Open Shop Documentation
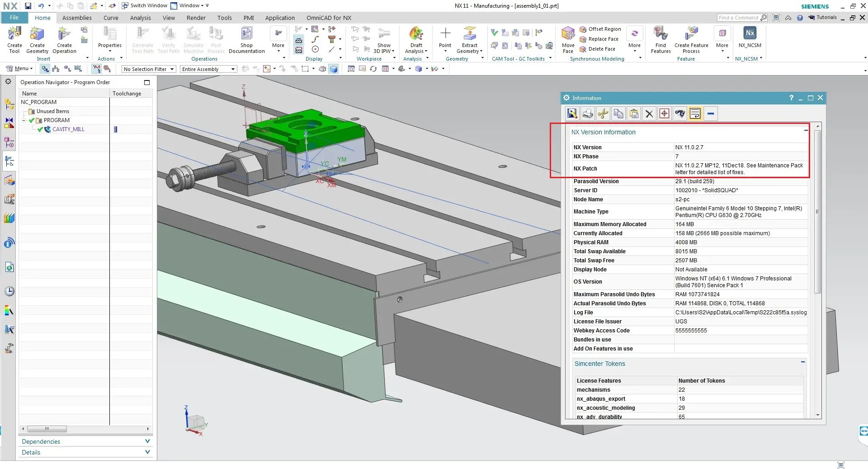This screenshot has width=868, height=469. click(246, 40)
